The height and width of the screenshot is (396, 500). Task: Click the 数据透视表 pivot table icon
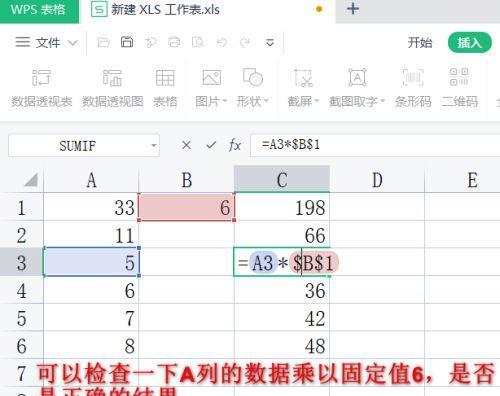pos(42,78)
